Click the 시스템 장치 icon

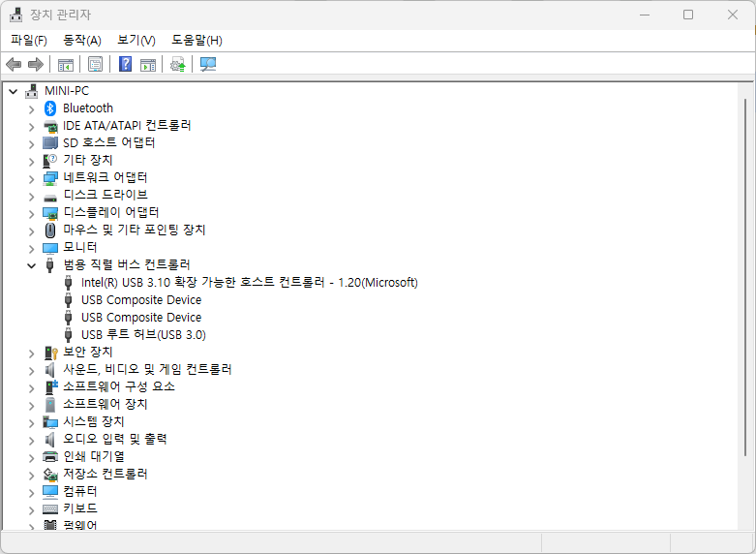point(50,422)
